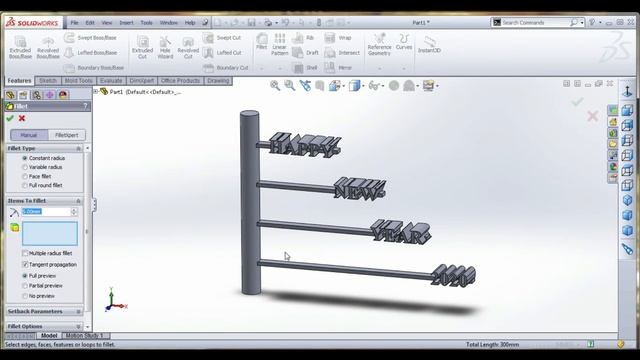640x360 pixels.
Task: Collapse the Fillet Type section
Action: (78, 149)
